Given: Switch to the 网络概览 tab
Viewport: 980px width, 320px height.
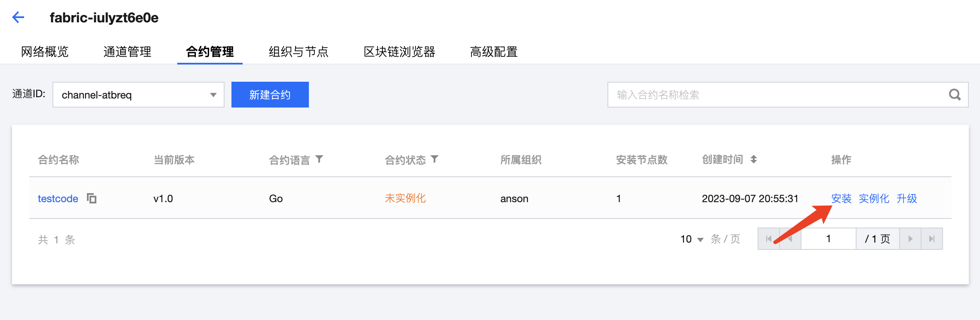Looking at the screenshot, I should pos(45,52).
